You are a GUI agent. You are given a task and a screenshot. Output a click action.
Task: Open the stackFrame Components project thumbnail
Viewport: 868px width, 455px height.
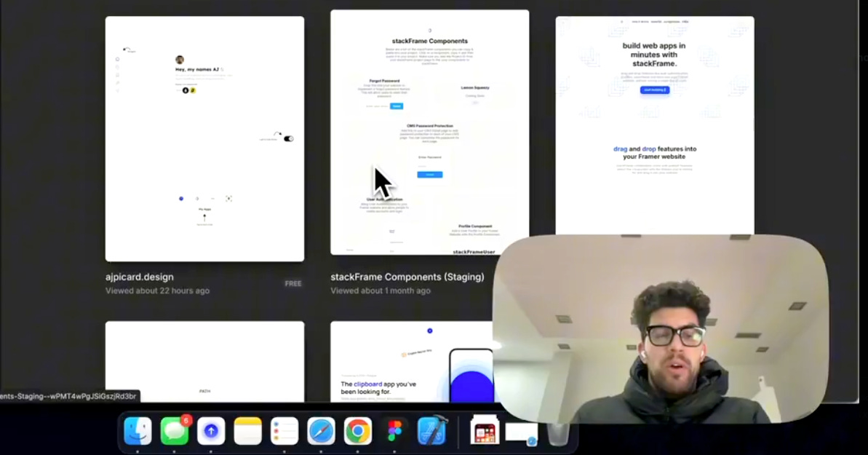click(x=429, y=132)
